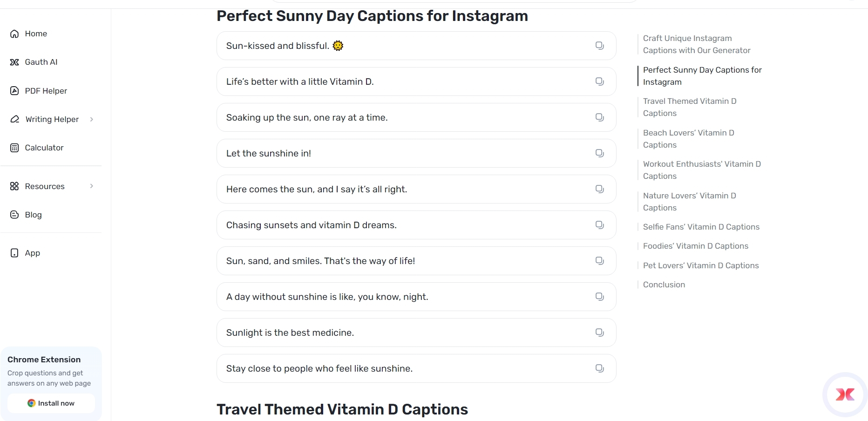
Task: Click the Chrome logo on Install now button
Action: coord(31,403)
